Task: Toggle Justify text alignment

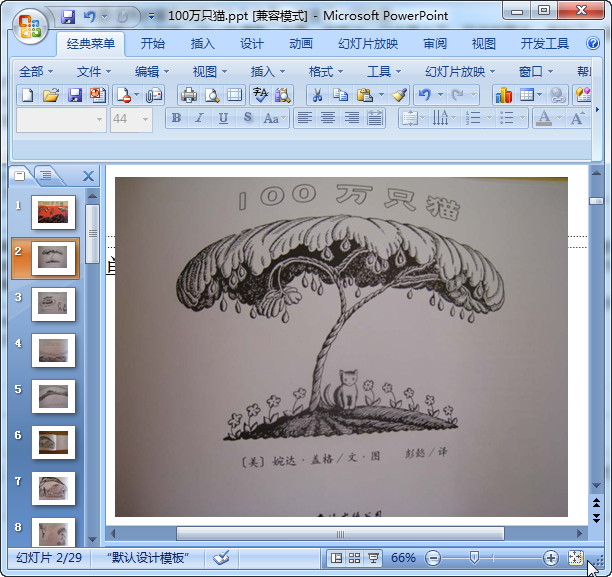Action: tap(375, 118)
